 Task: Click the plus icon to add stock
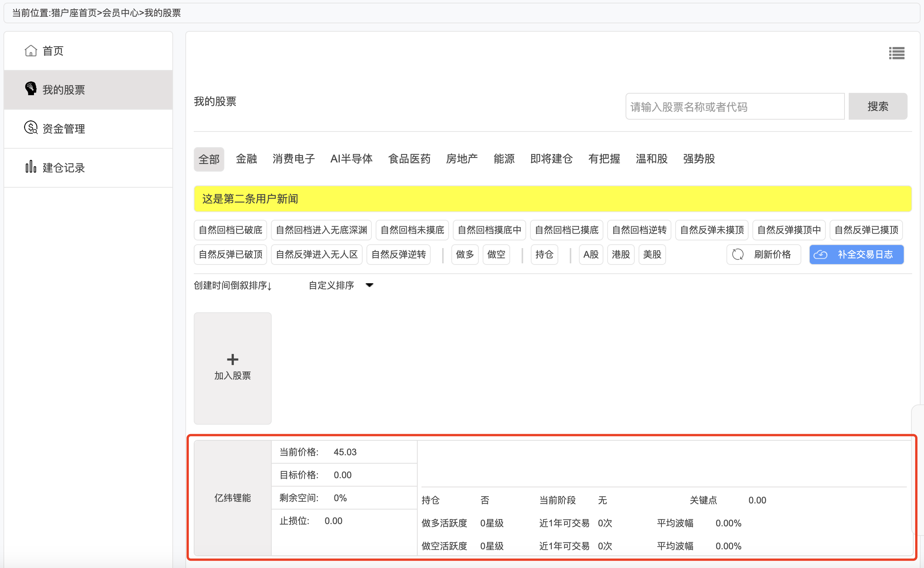232,359
